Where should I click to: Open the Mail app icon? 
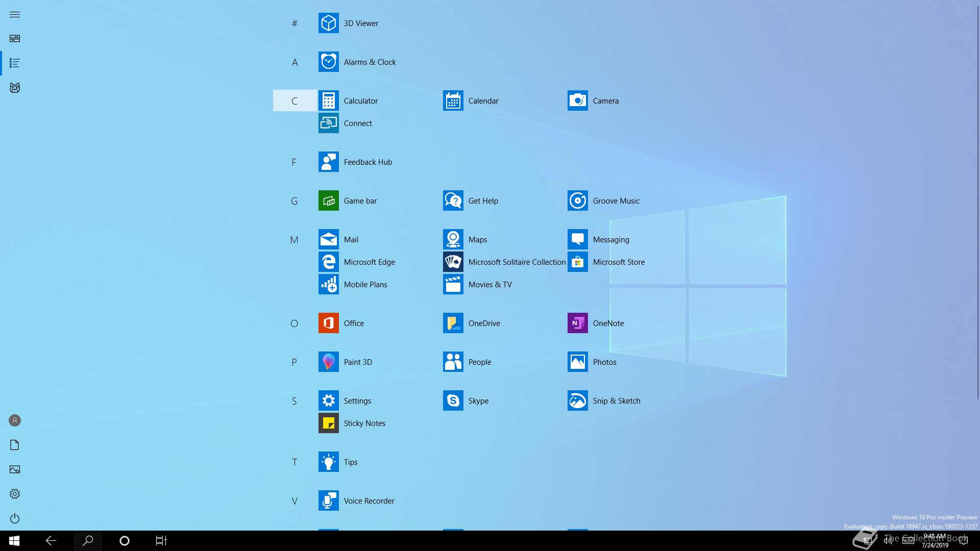coord(328,239)
